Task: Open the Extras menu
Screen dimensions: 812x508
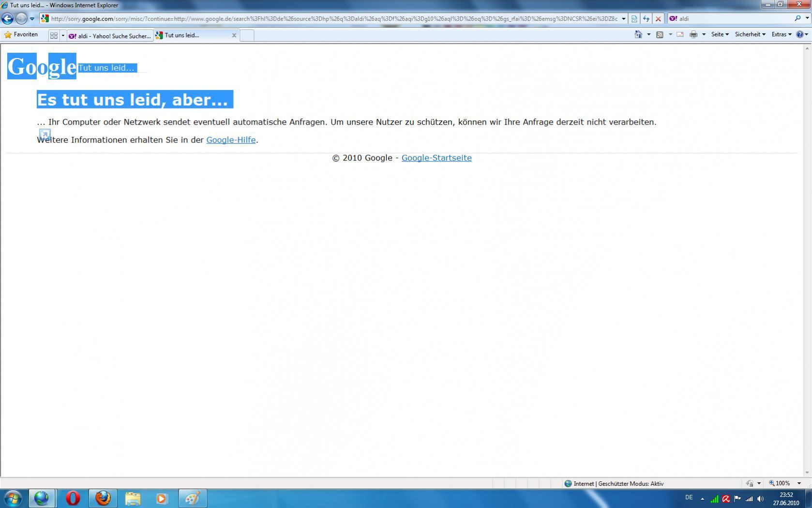Action: (x=782, y=34)
